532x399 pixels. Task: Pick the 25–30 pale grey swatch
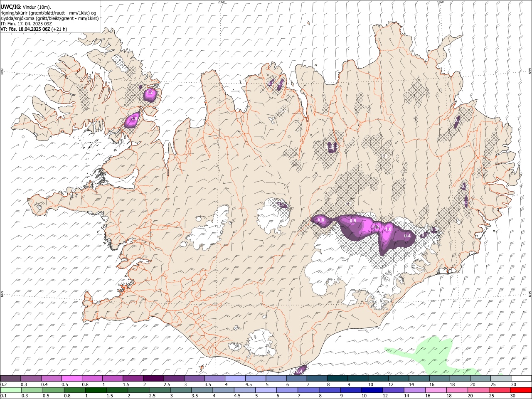(501, 379)
